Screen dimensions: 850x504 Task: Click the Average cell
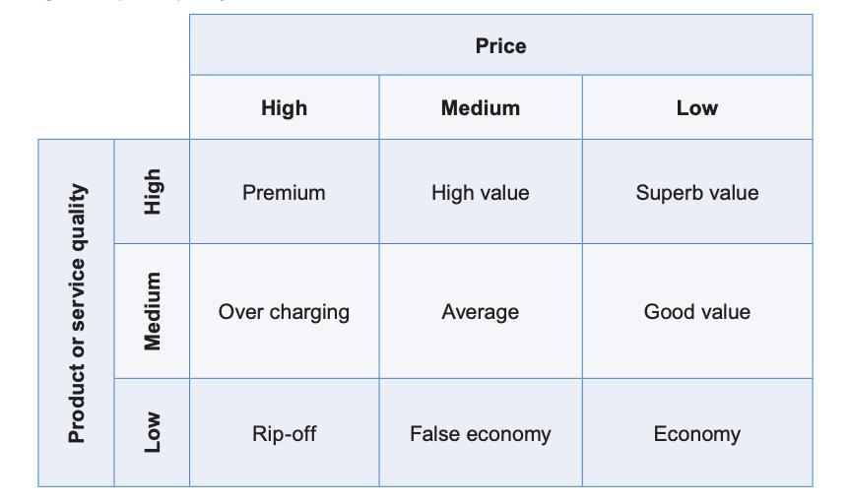[x=480, y=312]
